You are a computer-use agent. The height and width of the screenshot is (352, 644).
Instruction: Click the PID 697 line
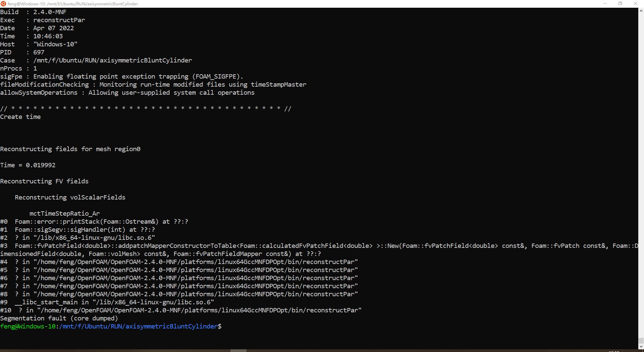point(22,52)
